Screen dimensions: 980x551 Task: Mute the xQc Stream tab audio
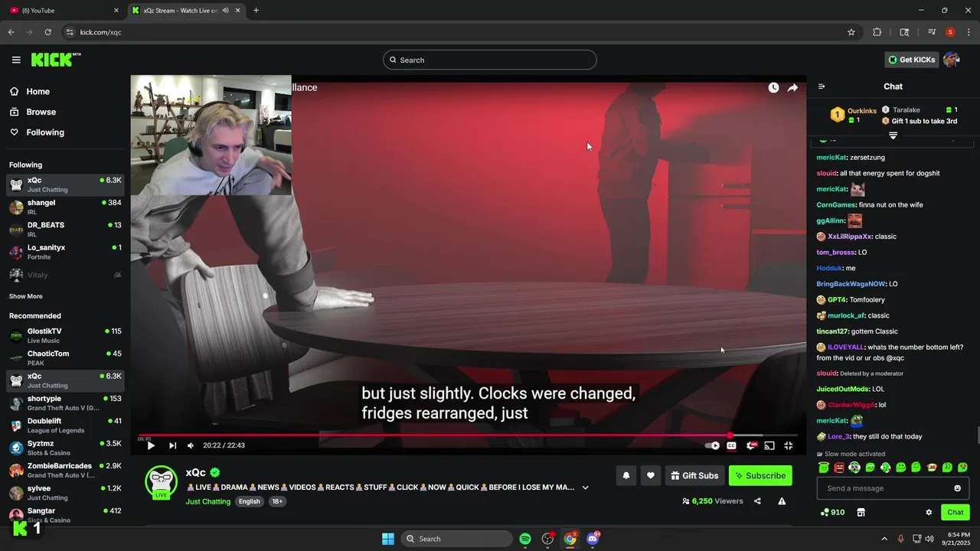225,11
